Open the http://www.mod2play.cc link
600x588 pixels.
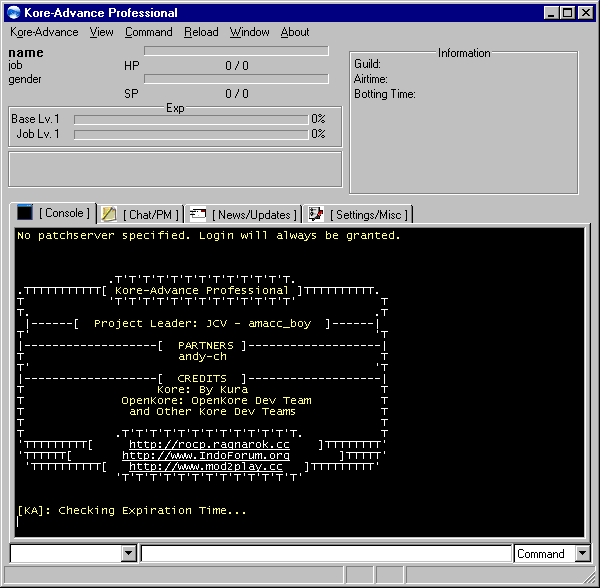pos(206,467)
